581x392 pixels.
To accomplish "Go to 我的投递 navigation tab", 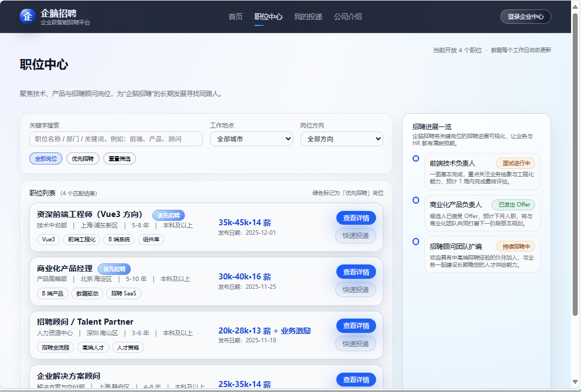I will (x=308, y=17).
